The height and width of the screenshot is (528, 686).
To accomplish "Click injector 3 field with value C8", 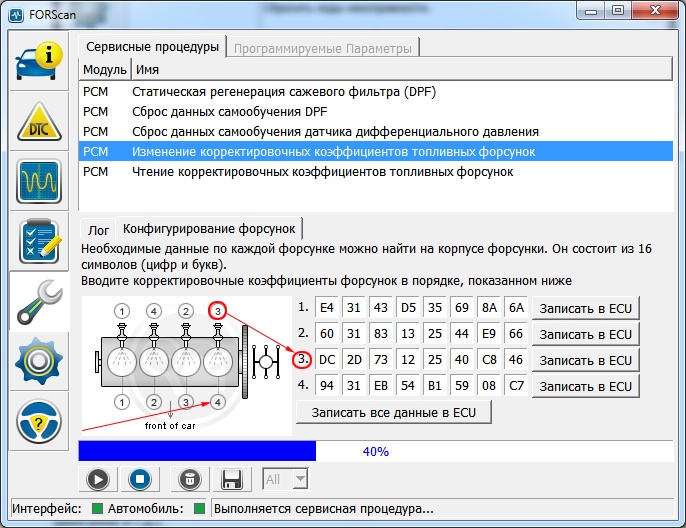I will point(489,360).
